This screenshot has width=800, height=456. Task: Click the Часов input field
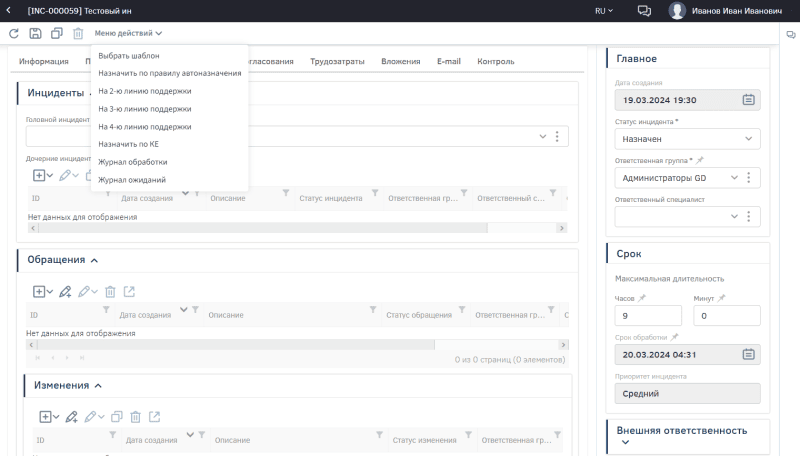tap(647, 316)
